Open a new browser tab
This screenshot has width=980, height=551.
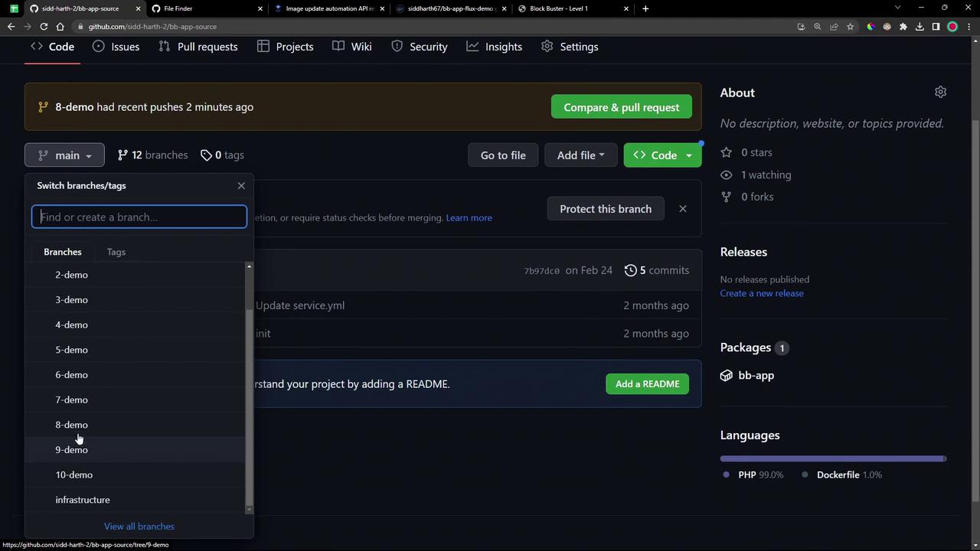[x=645, y=8]
